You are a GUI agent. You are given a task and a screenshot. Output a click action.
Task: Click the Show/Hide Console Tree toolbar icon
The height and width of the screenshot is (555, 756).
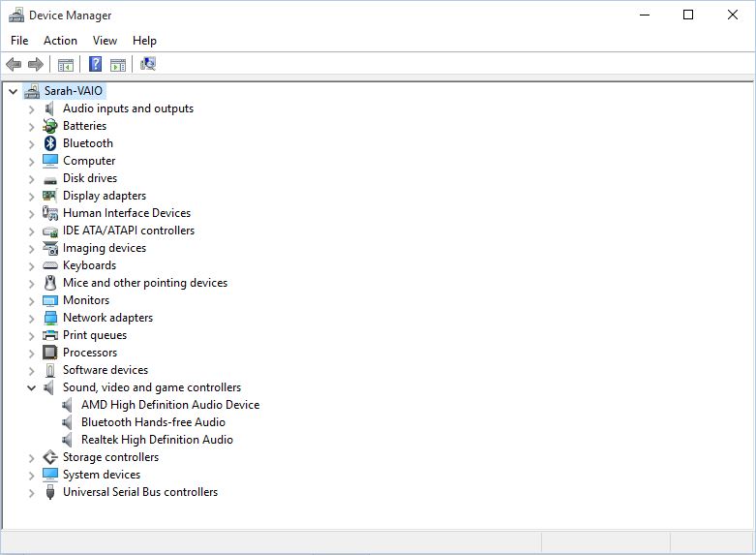(66, 64)
